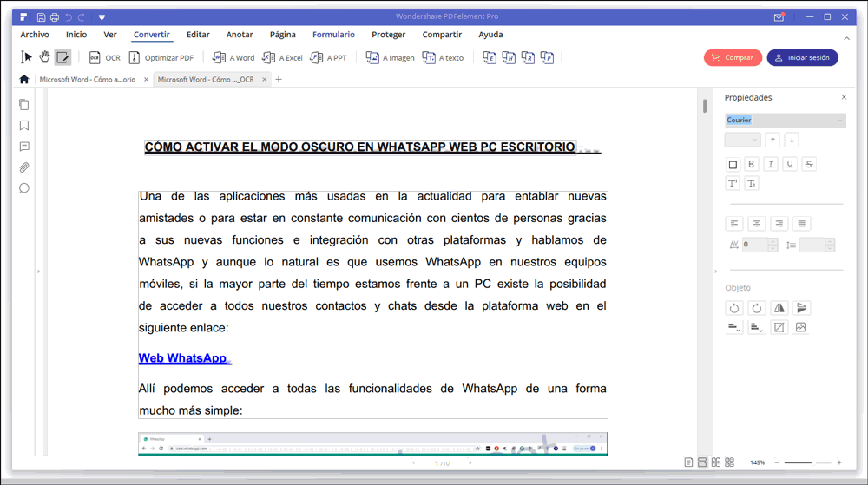This screenshot has width=868, height=485.
Task: Open the bookmarks panel
Action: (x=23, y=126)
